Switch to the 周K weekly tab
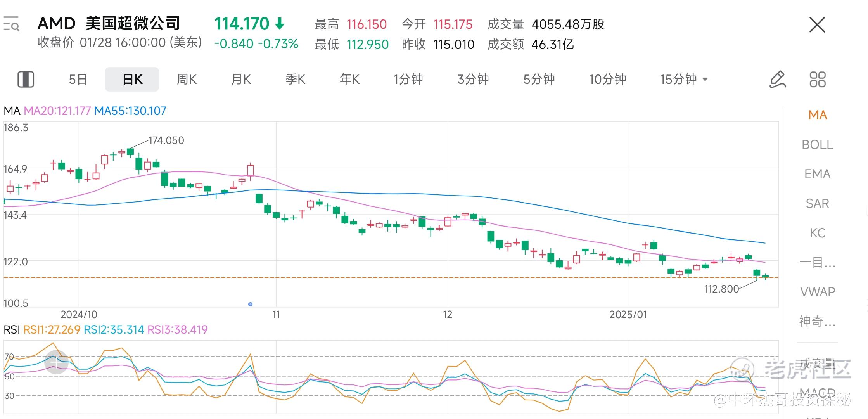 click(187, 79)
